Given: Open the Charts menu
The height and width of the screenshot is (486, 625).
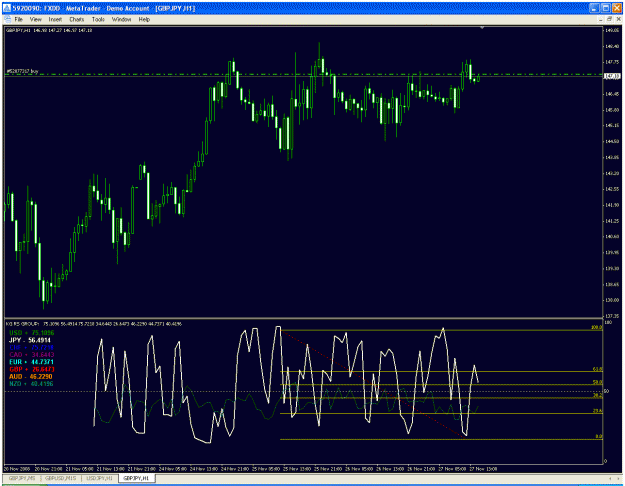Looking at the screenshot, I should (77, 19).
